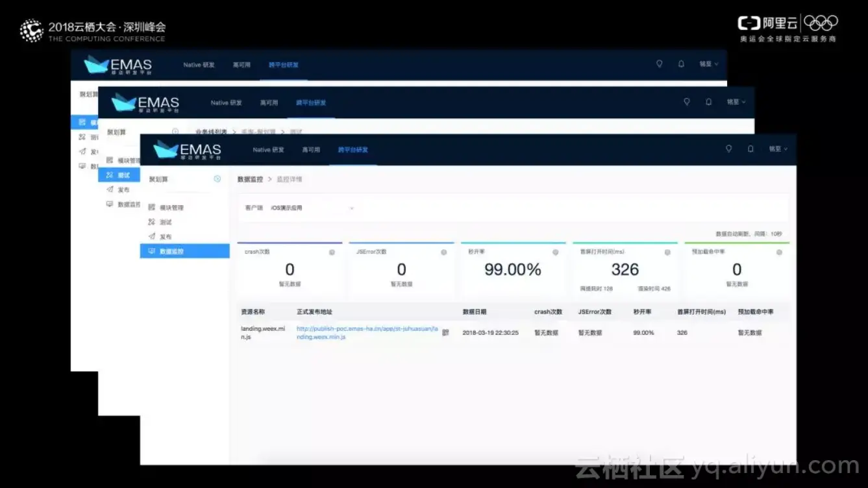Image resolution: width=868 pixels, height=488 pixels.
Task: Go to 数据监控 breadcrumb link
Action: coord(250,179)
